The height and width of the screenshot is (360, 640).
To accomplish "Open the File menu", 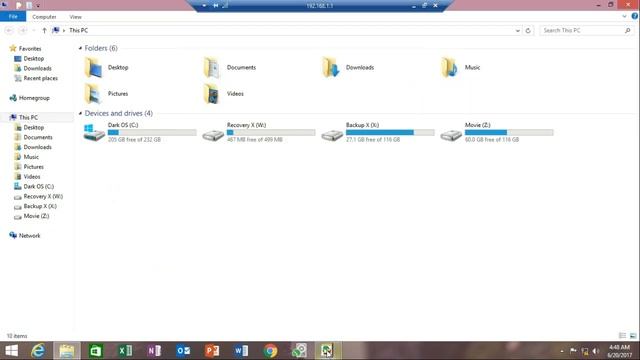I will 13,17.
